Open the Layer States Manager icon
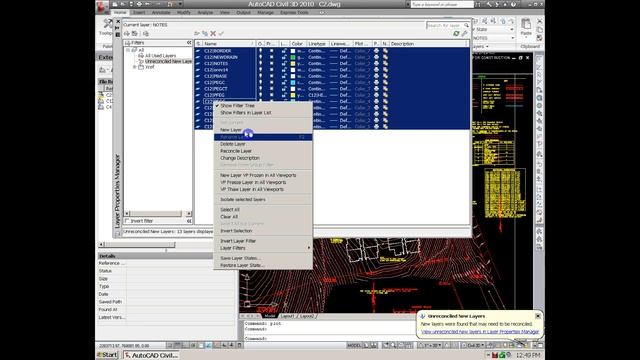This screenshot has width=640, height=360. tap(146, 33)
